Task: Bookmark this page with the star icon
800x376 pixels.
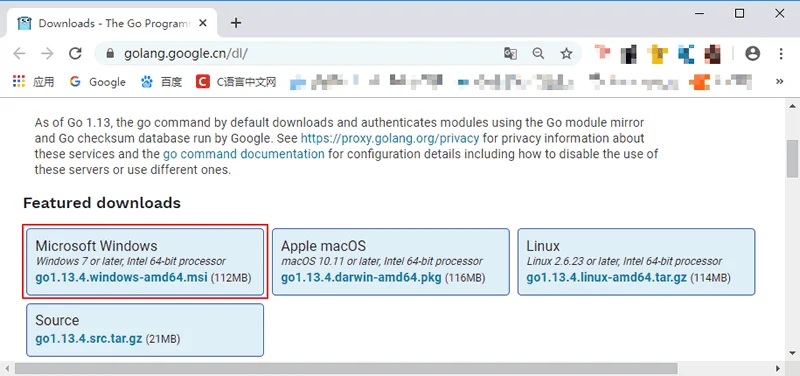Action: [566, 54]
